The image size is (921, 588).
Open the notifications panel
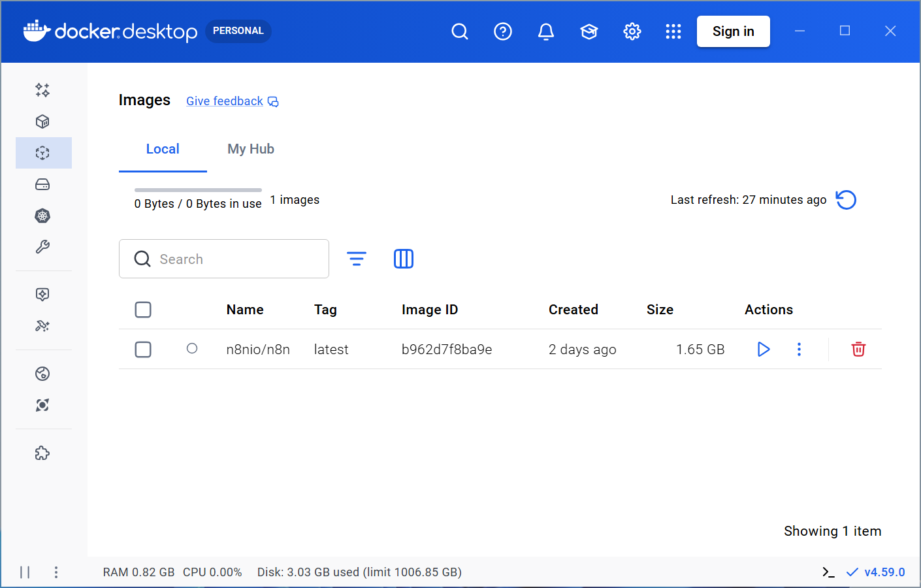tap(545, 31)
